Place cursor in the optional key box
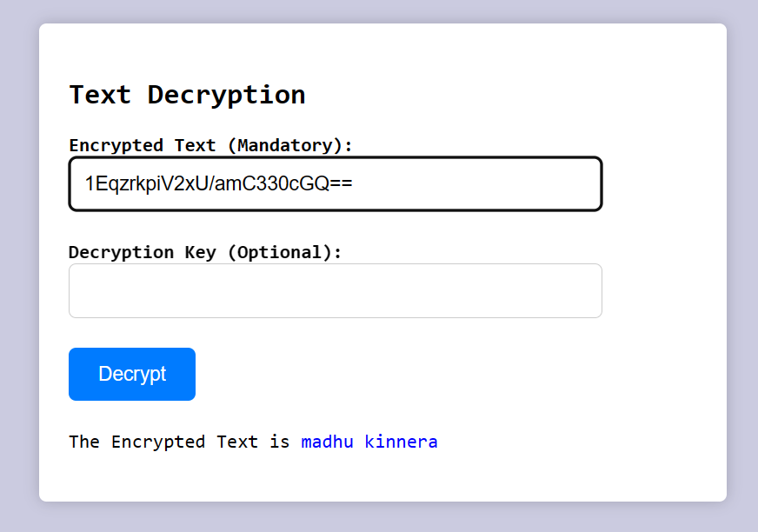Image resolution: width=758 pixels, height=532 pixels. click(x=335, y=290)
